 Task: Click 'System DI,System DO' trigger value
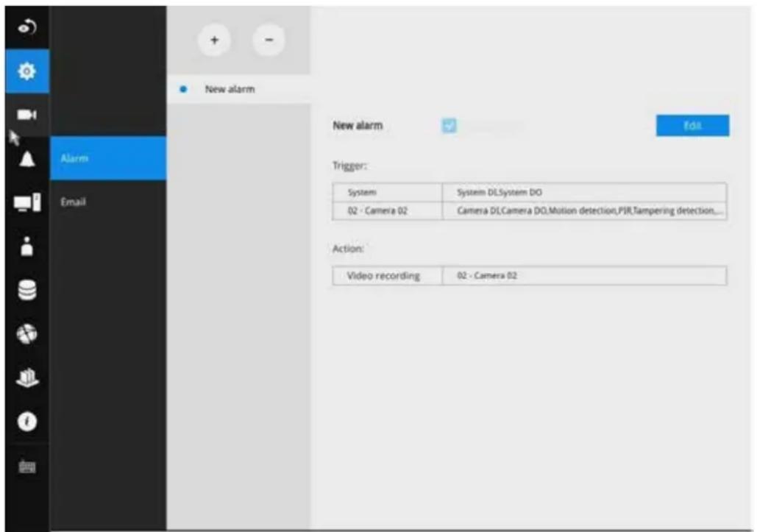coord(584,192)
